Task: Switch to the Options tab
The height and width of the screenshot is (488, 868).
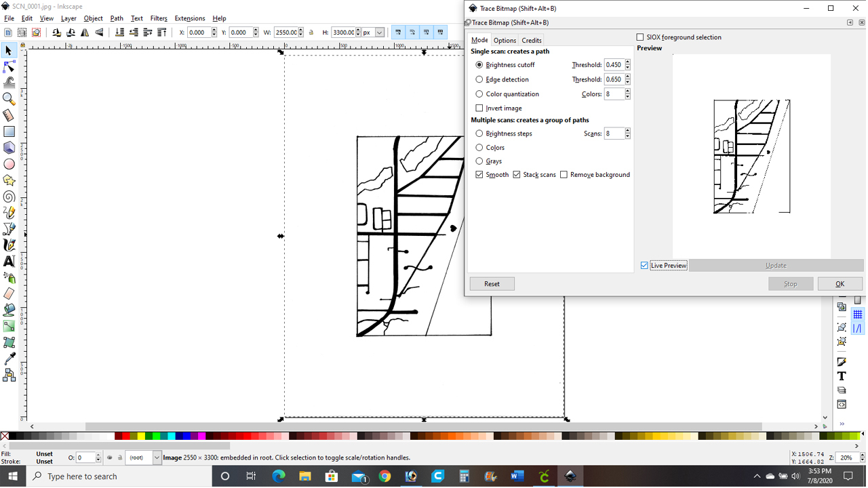Action: click(x=505, y=41)
